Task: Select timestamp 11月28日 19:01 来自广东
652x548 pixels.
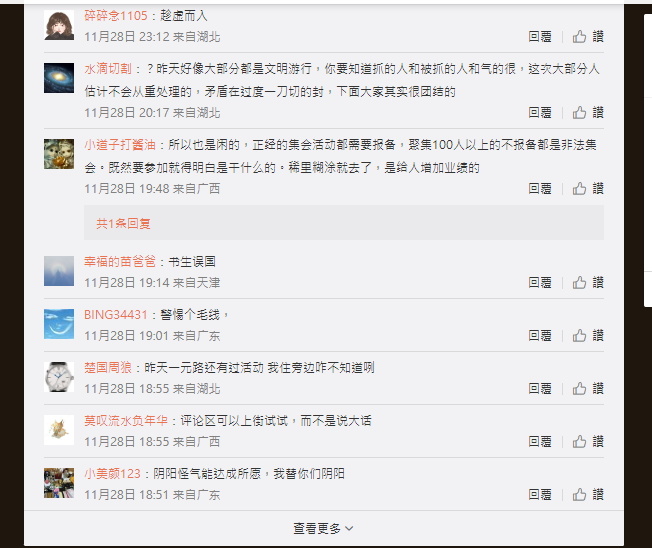Action: (x=152, y=336)
